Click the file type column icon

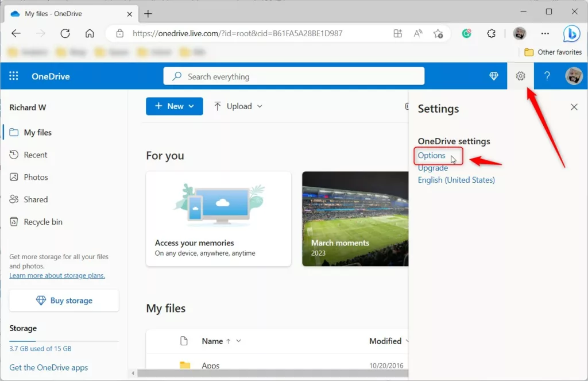click(184, 341)
